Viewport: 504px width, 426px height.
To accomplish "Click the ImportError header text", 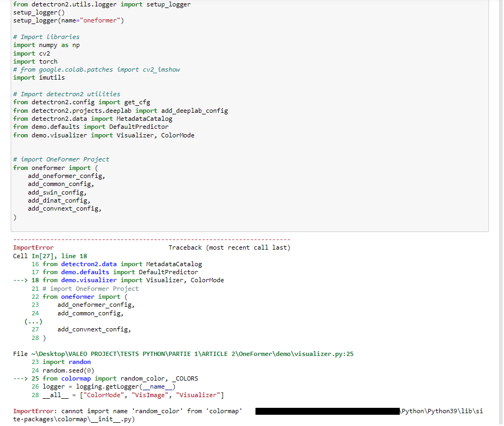I will (x=30, y=247).
